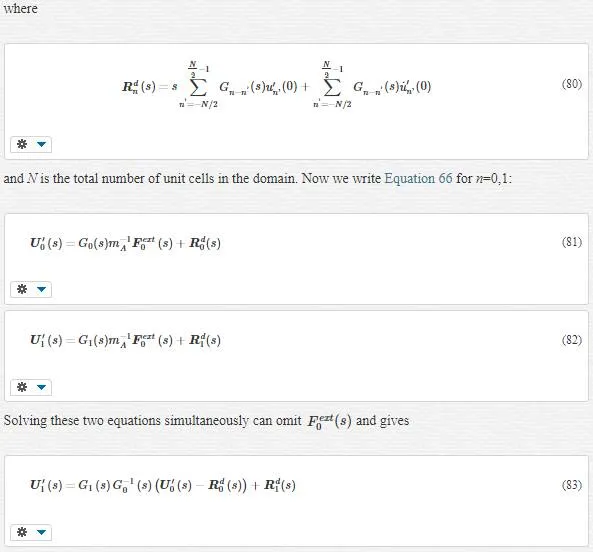Expand dropdown arrow under equation 82

42,387
